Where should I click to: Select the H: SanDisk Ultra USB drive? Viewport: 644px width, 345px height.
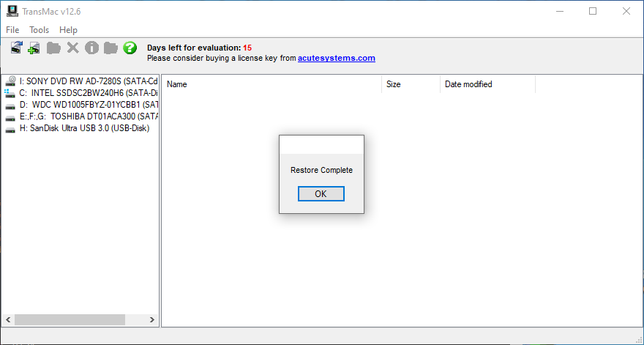point(84,128)
